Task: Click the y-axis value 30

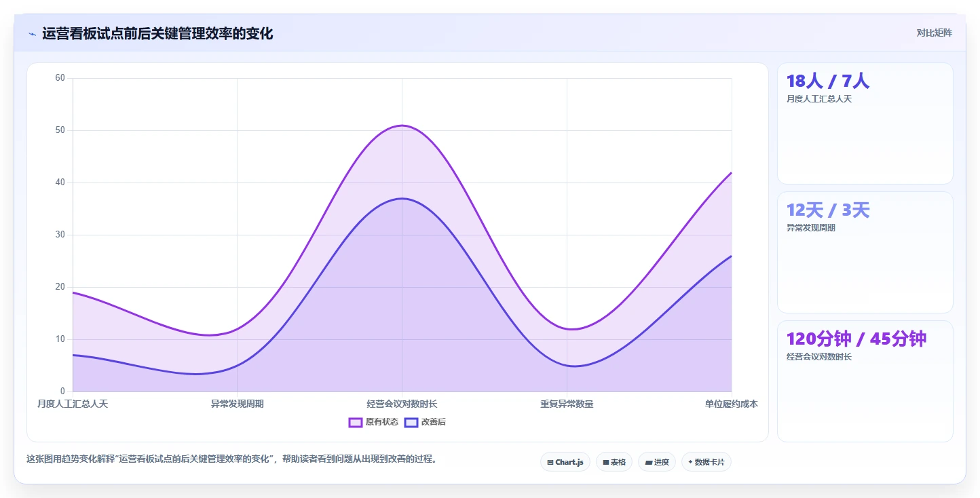Action: pyautogui.click(x=60, y=235)
